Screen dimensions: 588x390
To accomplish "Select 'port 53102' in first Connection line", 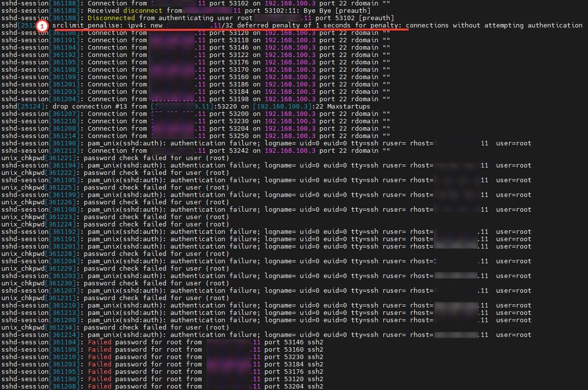I will [229, 3].
